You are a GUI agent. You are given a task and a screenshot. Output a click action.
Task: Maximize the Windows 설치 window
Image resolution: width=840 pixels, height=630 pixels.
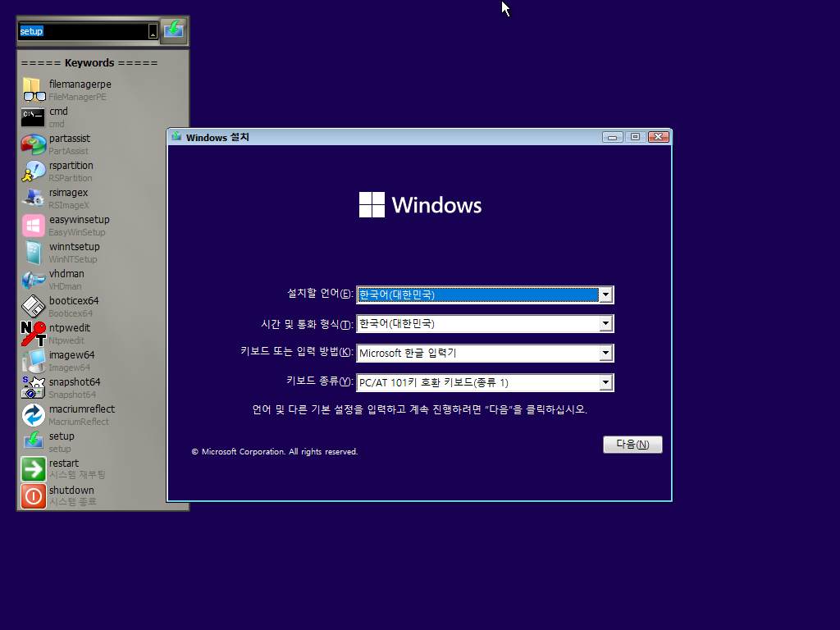tap(636, 137)
